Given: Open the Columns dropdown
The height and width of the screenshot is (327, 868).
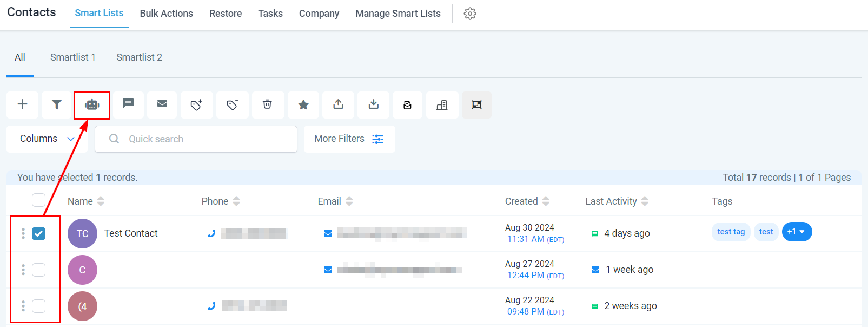Looking at the screenshot, I should click(47, 139).
